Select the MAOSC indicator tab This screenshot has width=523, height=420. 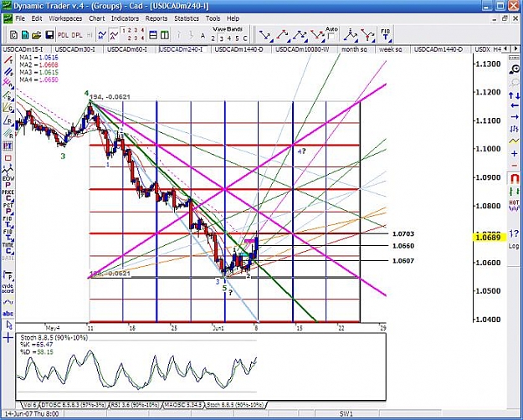pos(183,405)
